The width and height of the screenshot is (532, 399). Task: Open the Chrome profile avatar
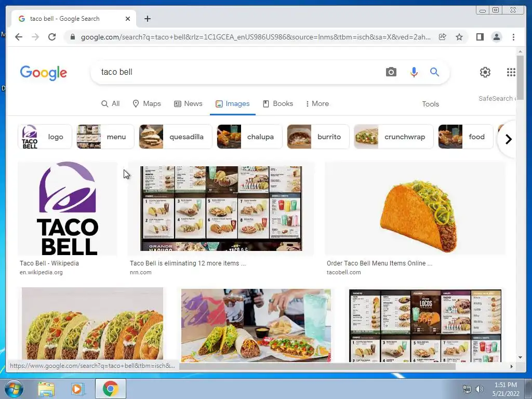[x=497, y=37]
